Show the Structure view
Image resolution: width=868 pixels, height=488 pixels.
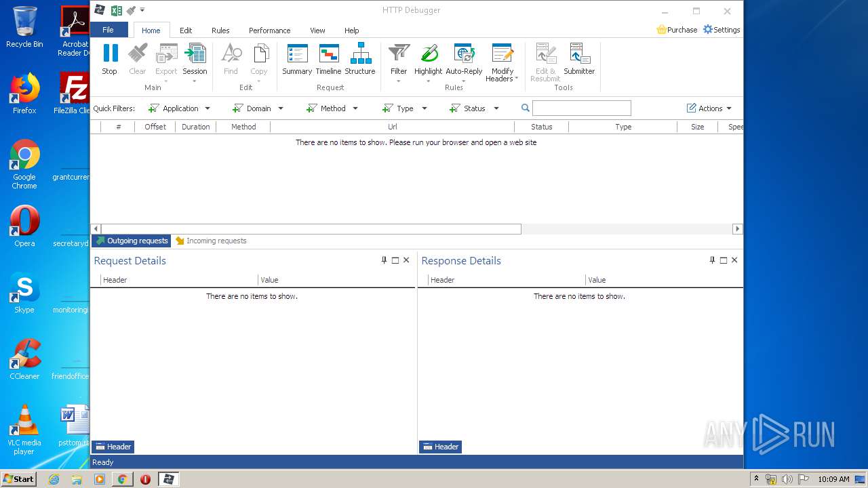(360, 59)
